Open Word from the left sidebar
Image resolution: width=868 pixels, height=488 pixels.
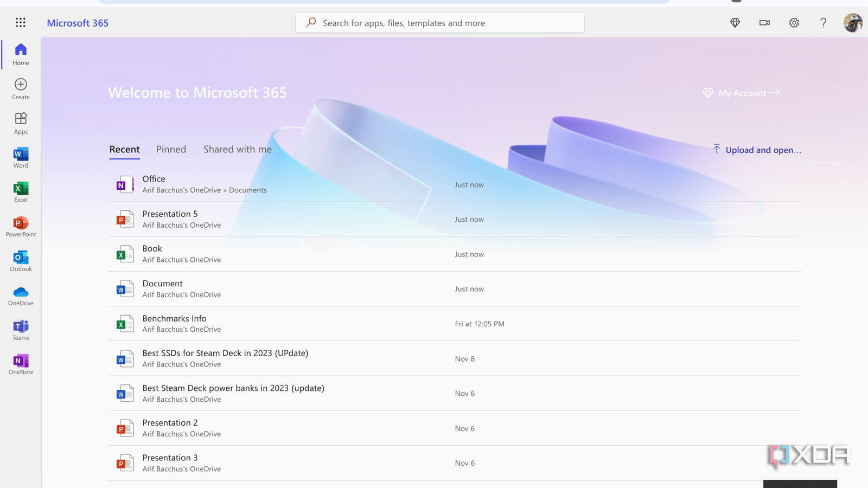coord(21,157)
